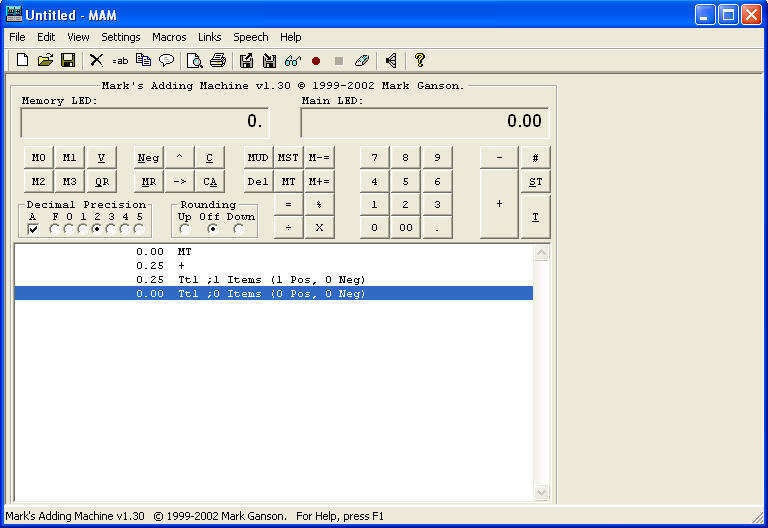
Task: Open the Links menu
Action: (210, 37)
